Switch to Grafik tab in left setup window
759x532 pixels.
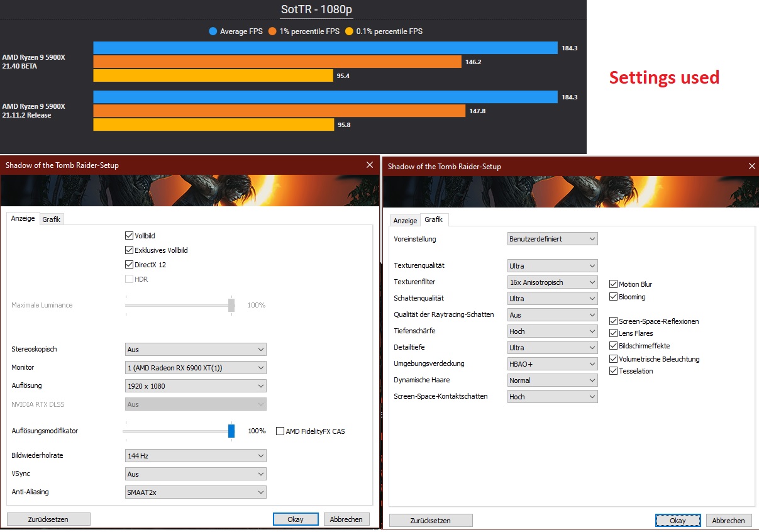(52, 219)
